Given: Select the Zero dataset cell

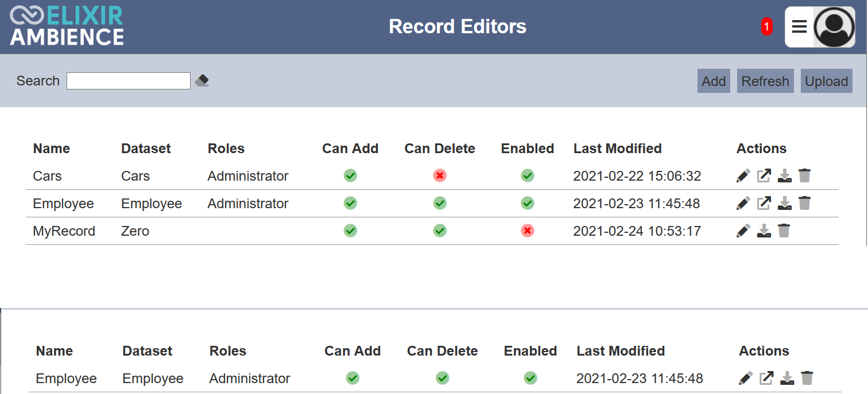Looking at the screenshot, I should [135, 231].
